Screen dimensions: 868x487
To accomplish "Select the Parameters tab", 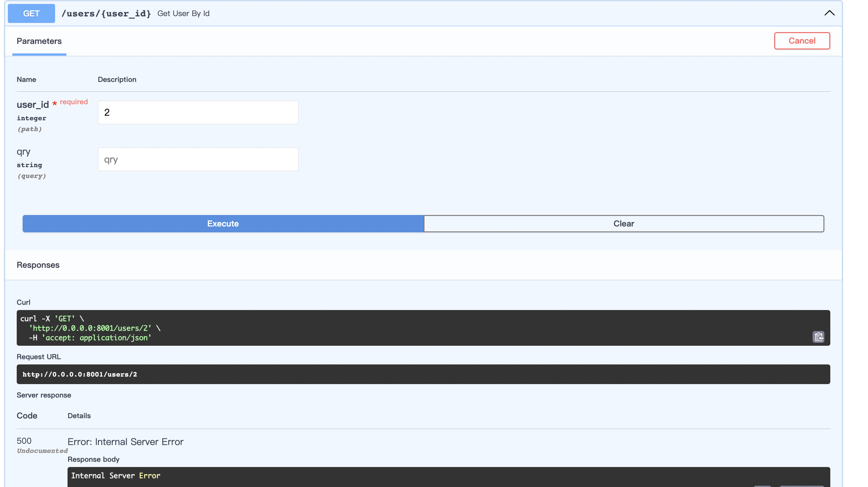I will pos(39,41).
